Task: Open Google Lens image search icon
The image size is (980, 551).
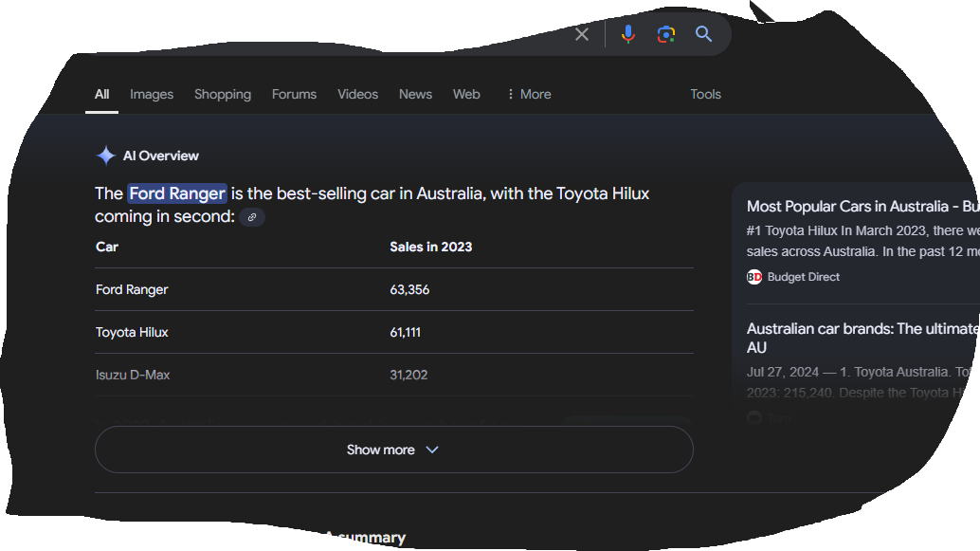Action: point(666,34)
